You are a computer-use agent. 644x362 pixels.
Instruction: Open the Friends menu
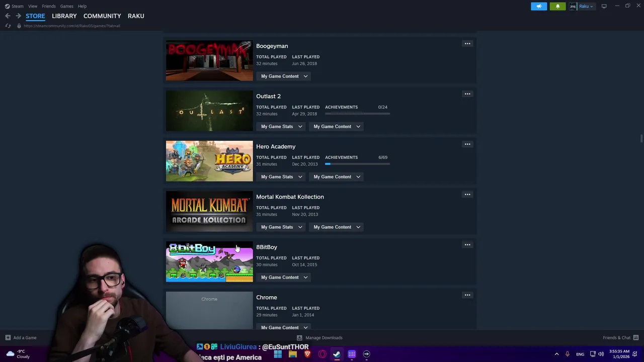tap(49, 6)
